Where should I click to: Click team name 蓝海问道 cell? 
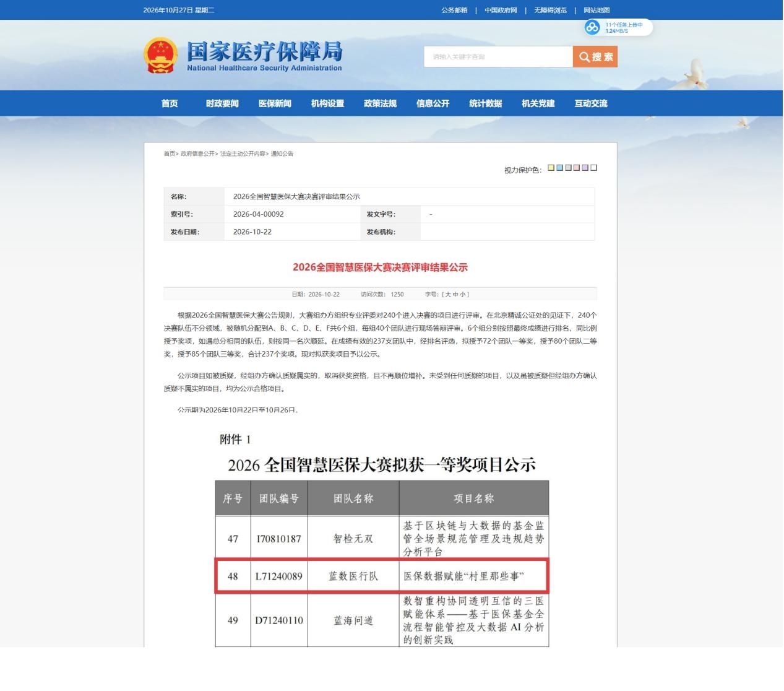[353, 620]
